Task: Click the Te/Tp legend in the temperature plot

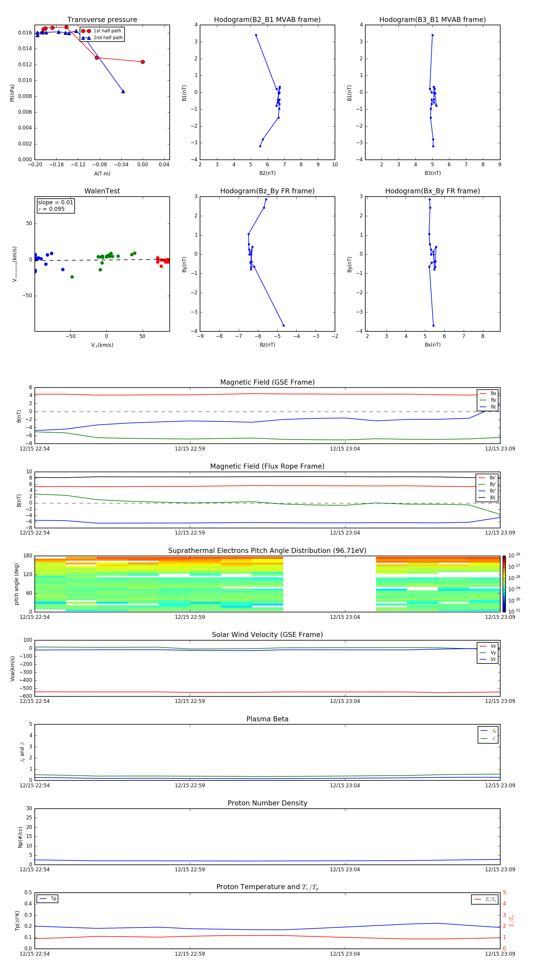Action: coord(485,899)
